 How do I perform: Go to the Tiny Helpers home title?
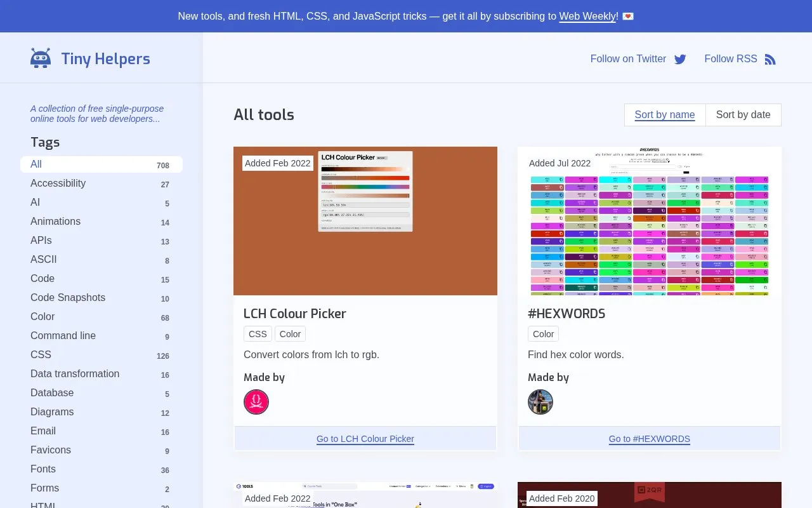[x=105, y=58]
